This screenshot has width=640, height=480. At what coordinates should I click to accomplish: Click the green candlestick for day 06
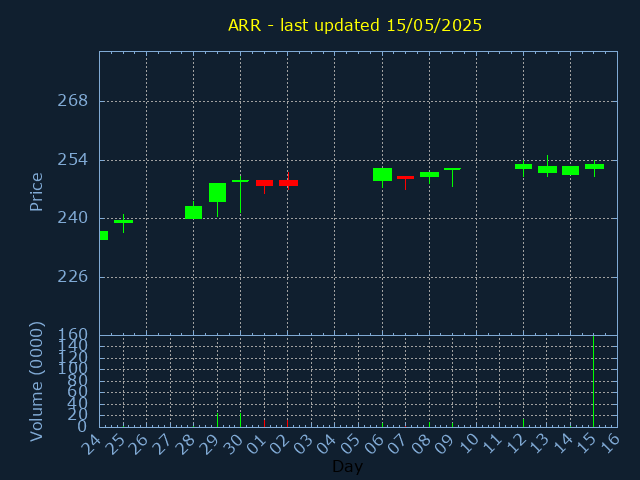(382, 174)
